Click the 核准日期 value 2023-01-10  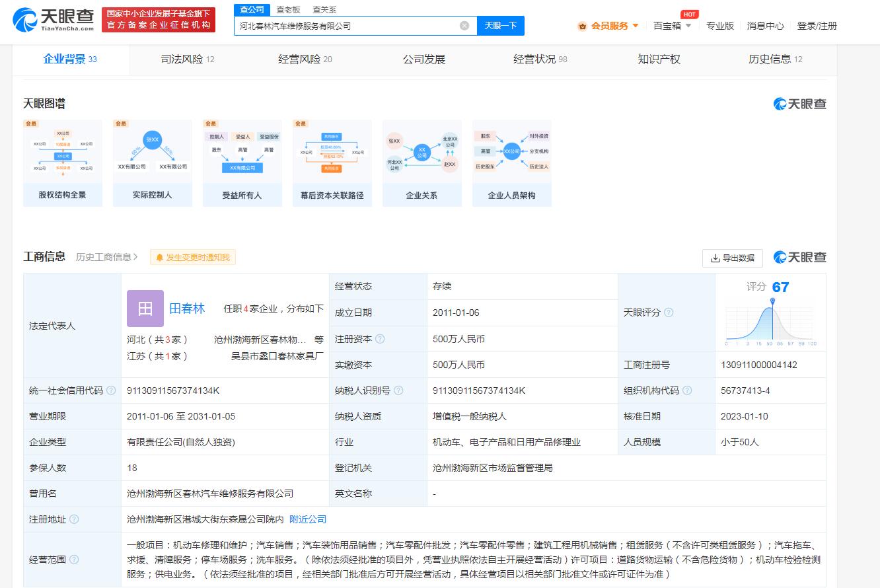(x=744, y=416)
